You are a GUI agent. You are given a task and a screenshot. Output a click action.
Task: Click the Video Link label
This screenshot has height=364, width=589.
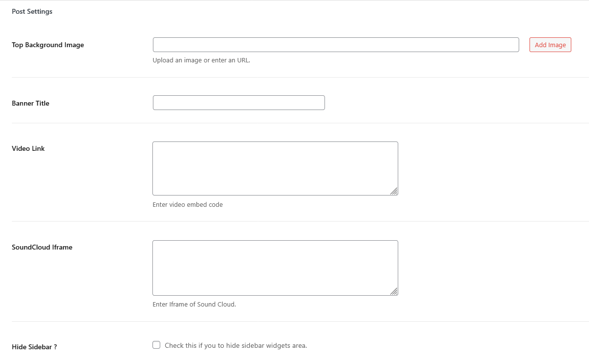click(x=28, y=148)
